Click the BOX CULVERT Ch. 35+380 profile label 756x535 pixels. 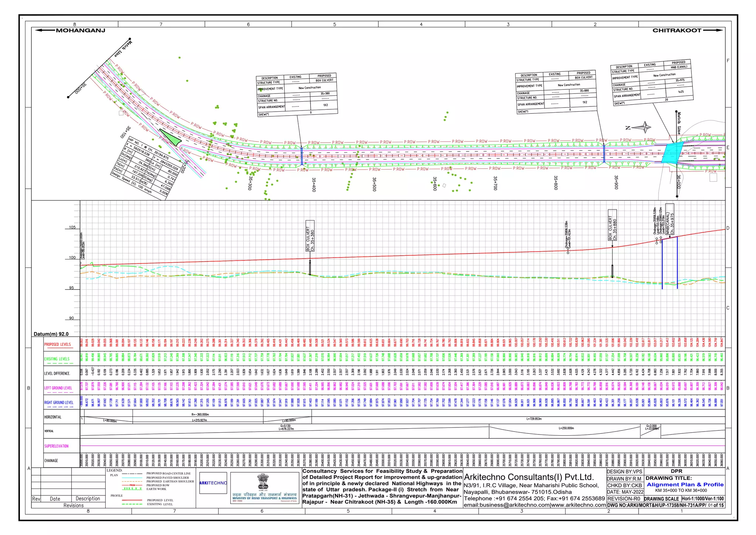[x=310, y=236]
